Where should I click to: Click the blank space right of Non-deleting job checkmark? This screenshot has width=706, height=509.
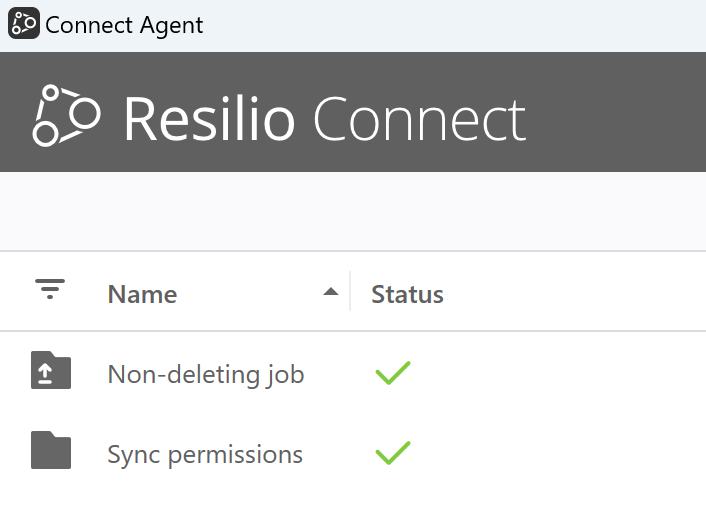pyautogui.click(x=560, y=374)
